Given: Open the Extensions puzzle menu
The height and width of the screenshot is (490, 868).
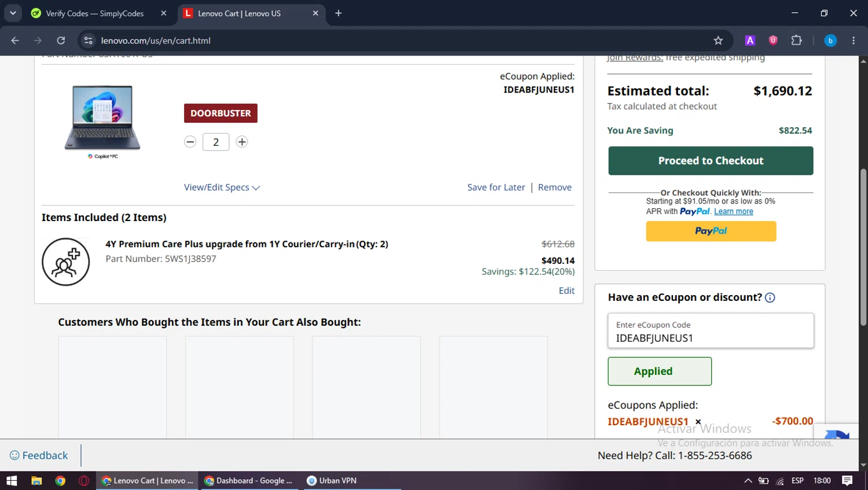Looking at the screenshot, I should (797, 40).
